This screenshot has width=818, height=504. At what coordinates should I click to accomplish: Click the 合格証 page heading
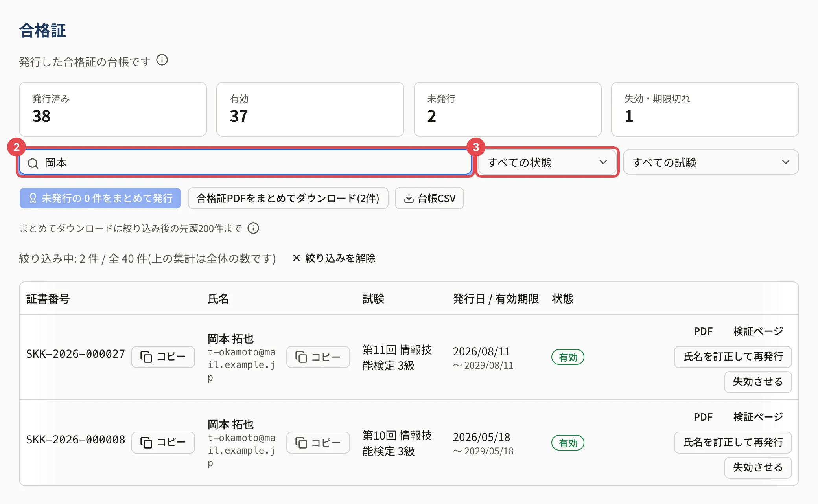tap(42, 30)
